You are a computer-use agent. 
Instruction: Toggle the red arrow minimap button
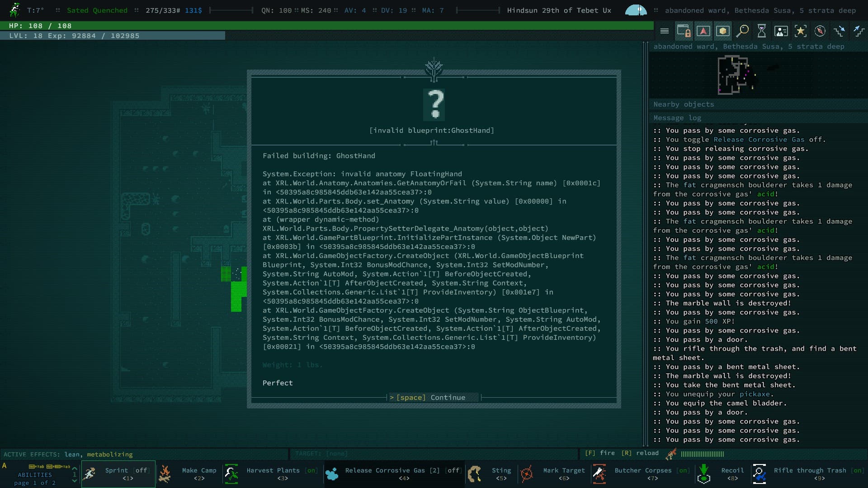(703, 31)
